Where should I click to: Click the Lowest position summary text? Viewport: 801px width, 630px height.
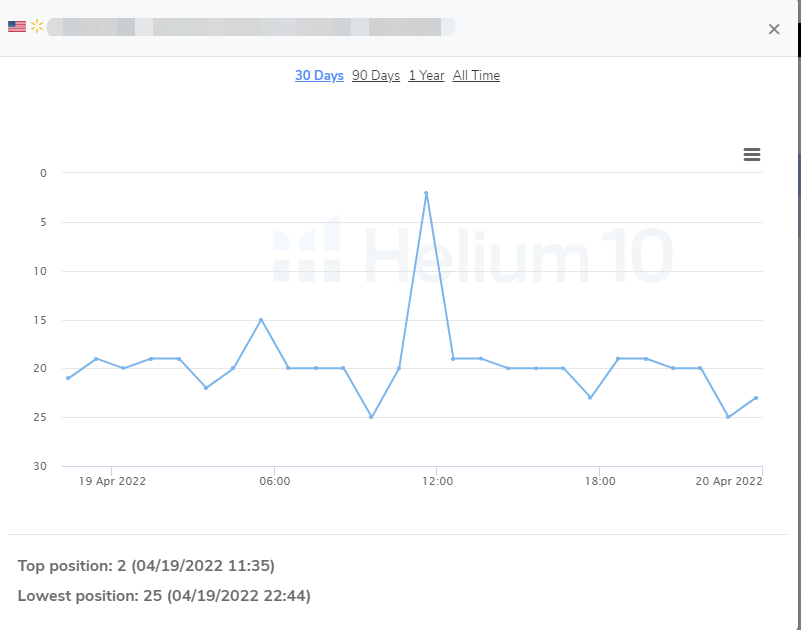point(164,596)
